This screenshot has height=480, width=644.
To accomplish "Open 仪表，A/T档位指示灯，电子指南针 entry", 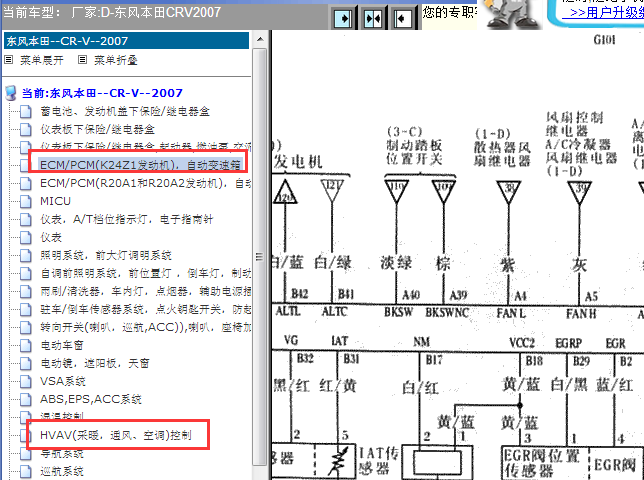I will (x=126, y=219).
